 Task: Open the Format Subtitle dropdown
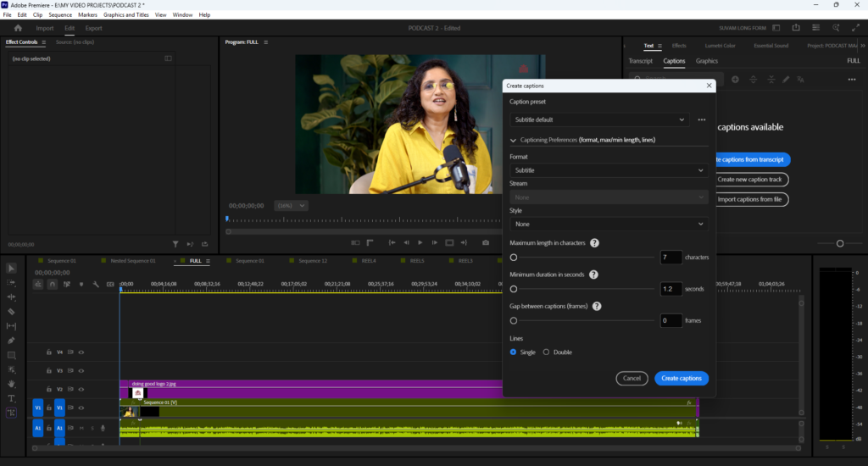click(x=609, y=170)
